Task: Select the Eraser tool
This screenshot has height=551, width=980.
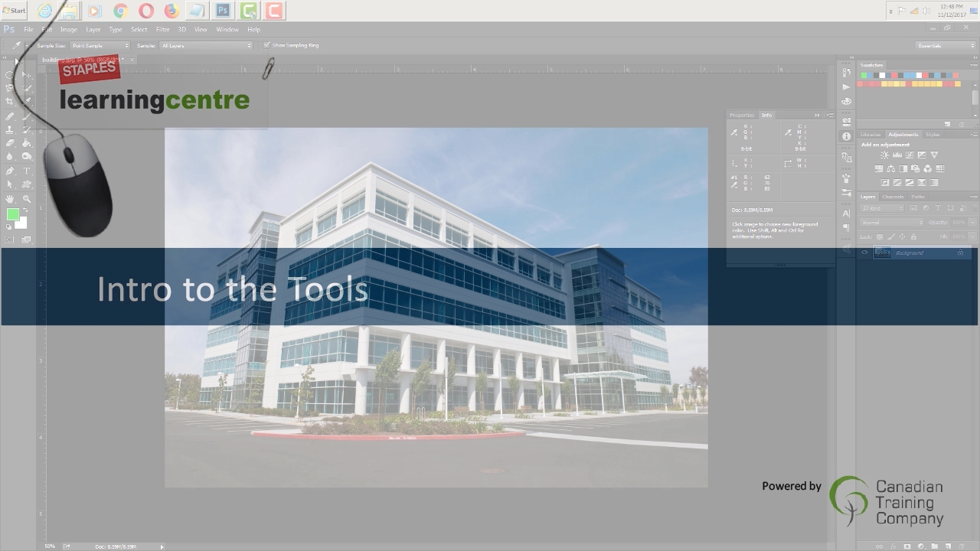Action: coord(10,142)
